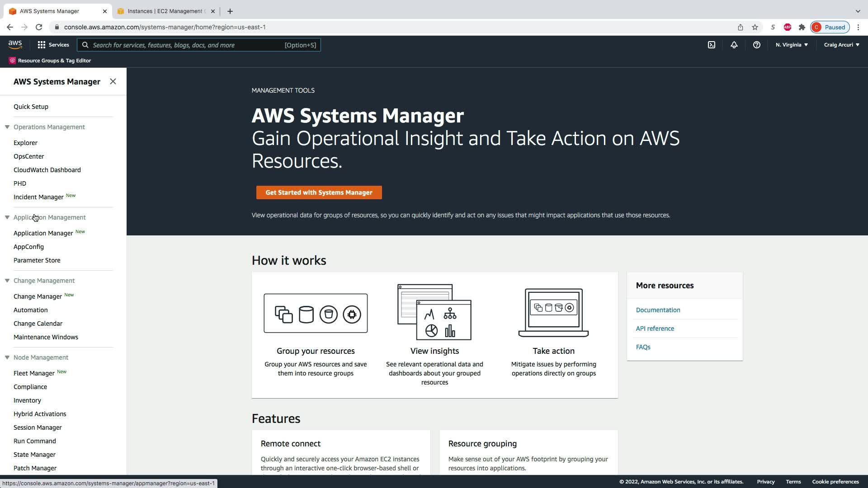Screen dimensions: 868x488
Task: Collapse the Node Management section
Action: [x=7, y=357]
